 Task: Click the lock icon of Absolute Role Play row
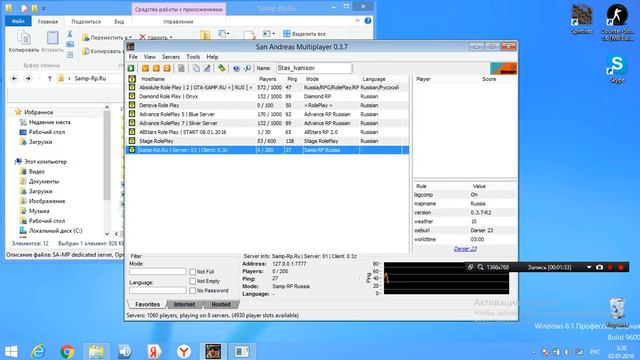coord(132,87)
